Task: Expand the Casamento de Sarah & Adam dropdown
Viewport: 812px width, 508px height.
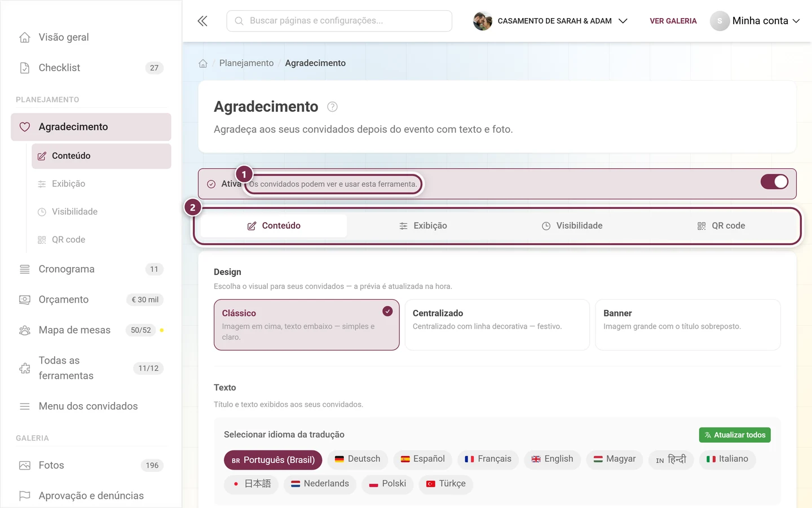Action: coord(623,21)
